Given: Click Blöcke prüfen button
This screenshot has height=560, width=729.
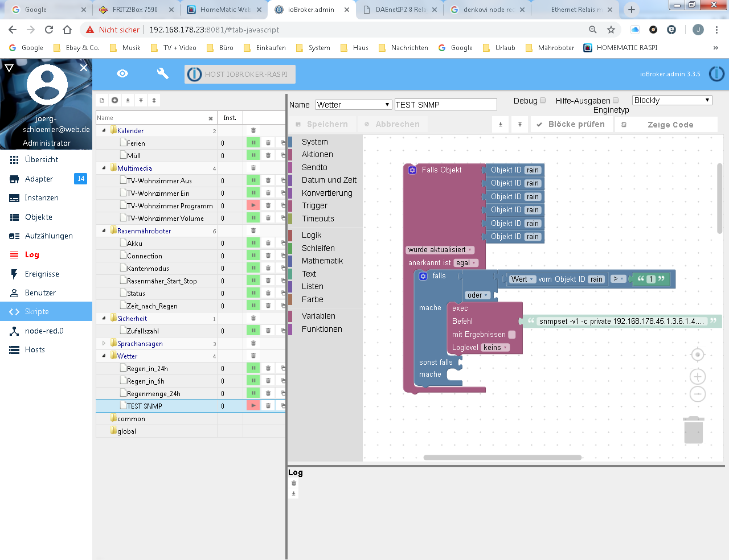Looking at the screenshot, I should tap(571, 124).
